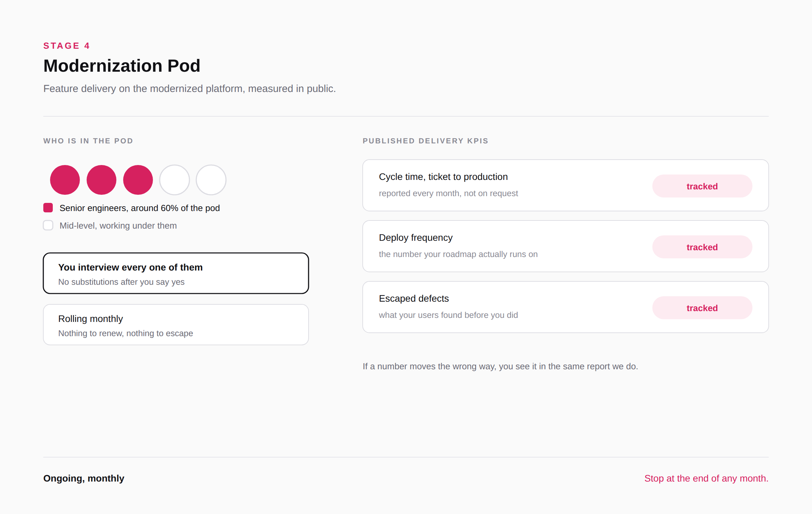Click the 'Cycle time, ticket to production' title
The height and width of the screenshot is (514, 812).
click(443, 177)
